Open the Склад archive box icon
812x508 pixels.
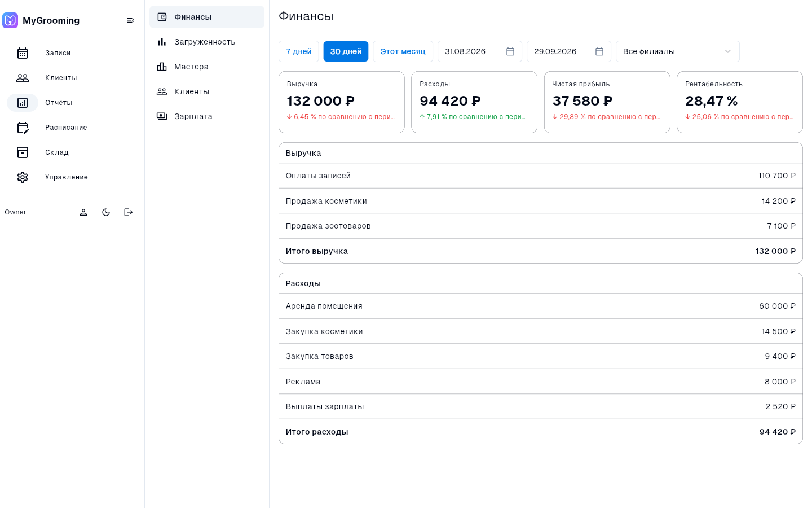(x=23, y=152)
